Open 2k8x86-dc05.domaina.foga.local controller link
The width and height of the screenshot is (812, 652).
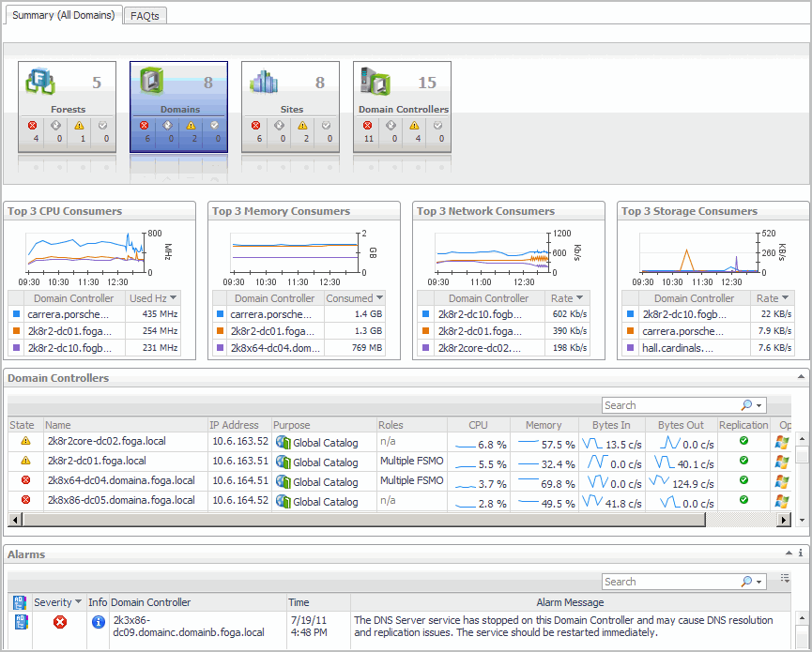pos(121,500)
